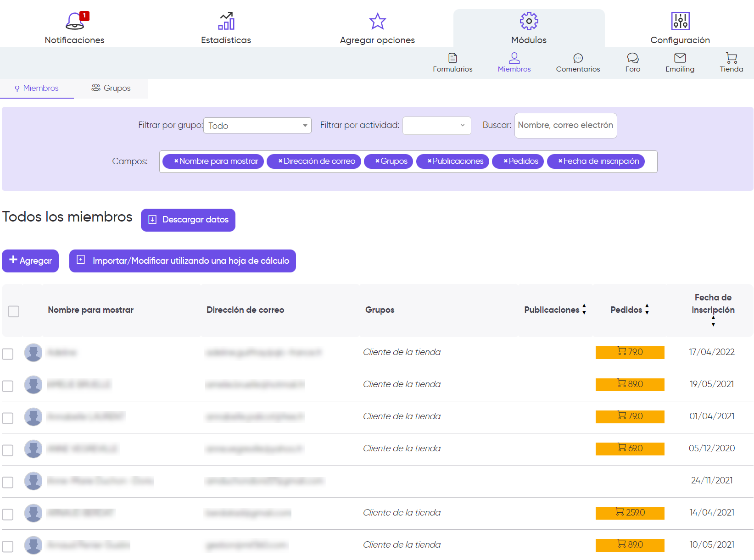
Task: Open Notificaciones bell icon
Action: (75, 21)
